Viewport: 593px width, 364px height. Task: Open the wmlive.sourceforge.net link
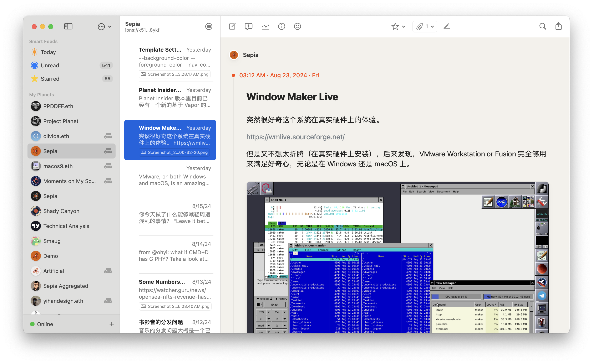pyautogui.click(x=295, y=137)
